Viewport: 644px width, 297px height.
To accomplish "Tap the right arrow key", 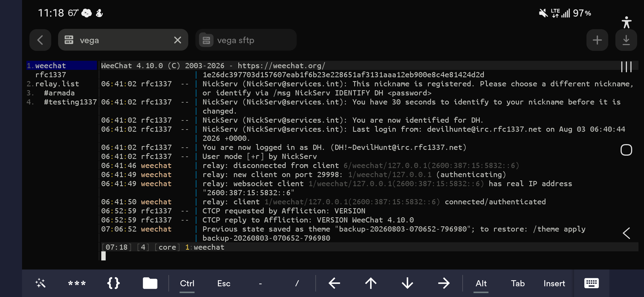I will 444,283.
